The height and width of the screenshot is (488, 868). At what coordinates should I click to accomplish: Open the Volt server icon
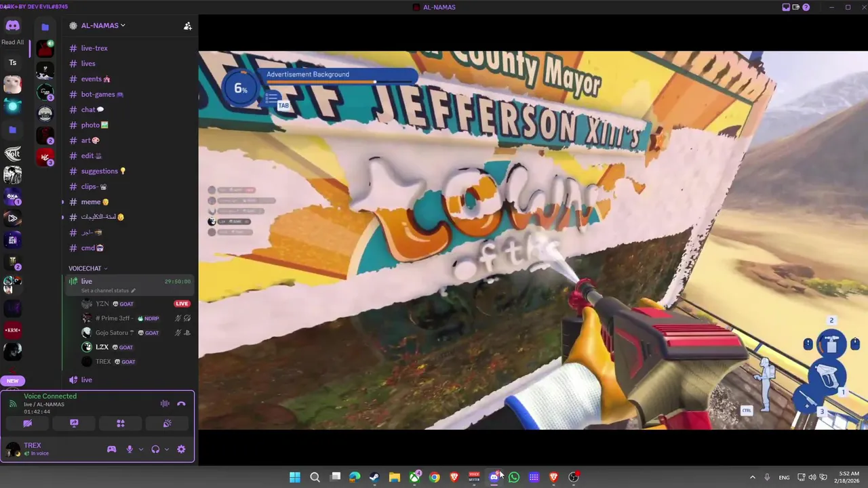pos(12,153)
